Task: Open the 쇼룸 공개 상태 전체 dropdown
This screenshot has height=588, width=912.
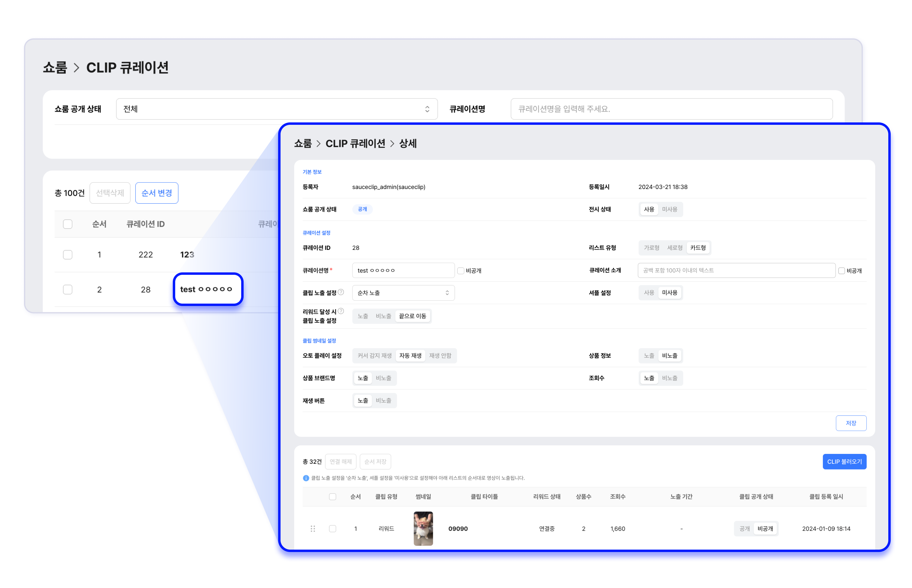Action: click(277, 109)
